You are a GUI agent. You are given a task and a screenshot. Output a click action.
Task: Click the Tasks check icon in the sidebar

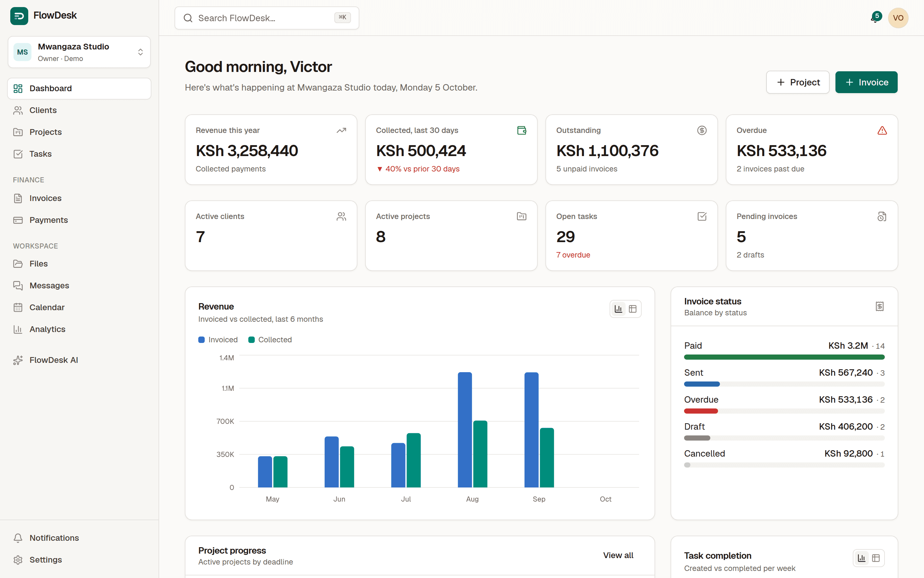[x=18, y=154]
